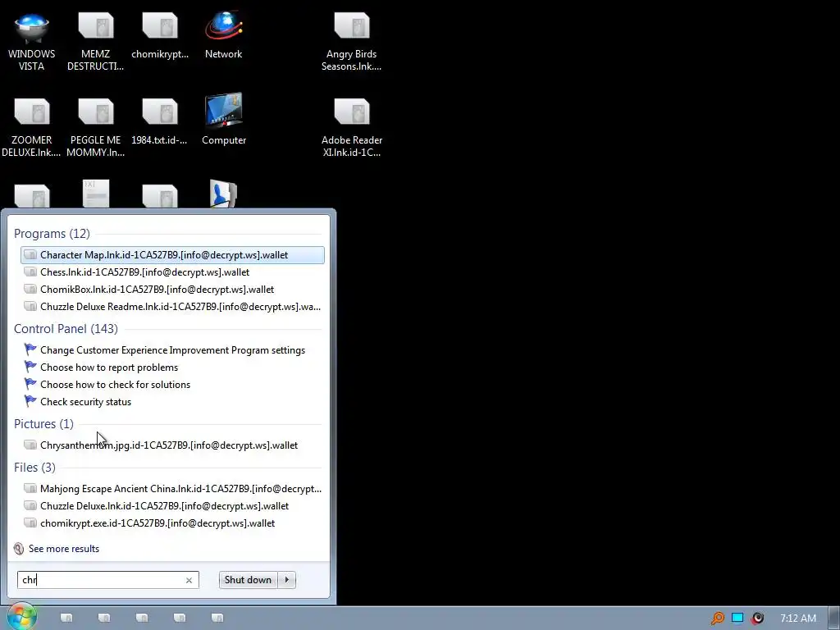This screenshot has height=630, width=840.
Task: Click file icon beside Chrysanthemum.jpg result
Action: [30, 445]
